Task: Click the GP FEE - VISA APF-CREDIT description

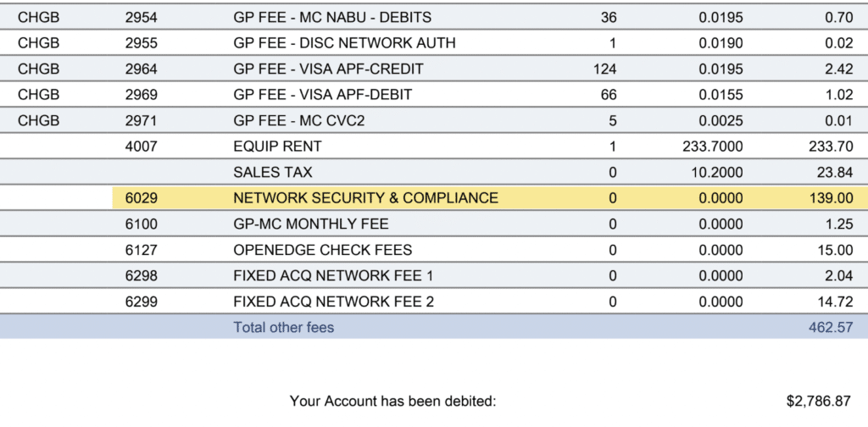Action: [x=328, y=69]
